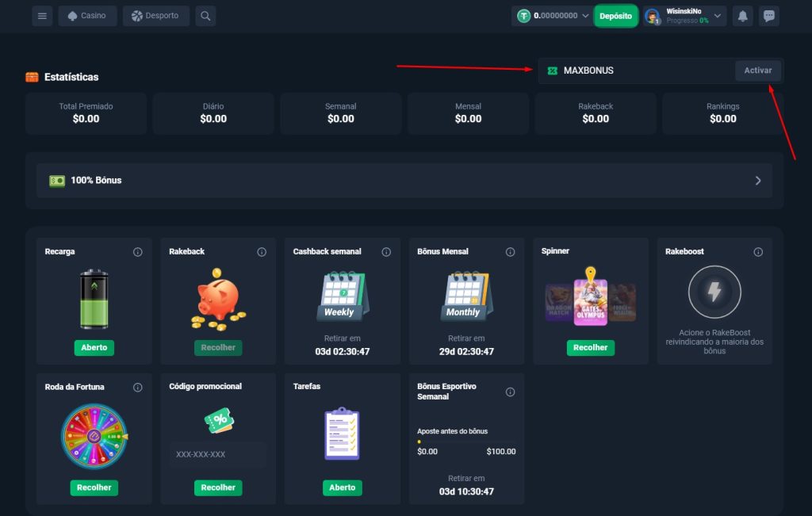Click the XXX-XXX-XXX code input field
Screen dimensions: 812x516
coord(218,454)
